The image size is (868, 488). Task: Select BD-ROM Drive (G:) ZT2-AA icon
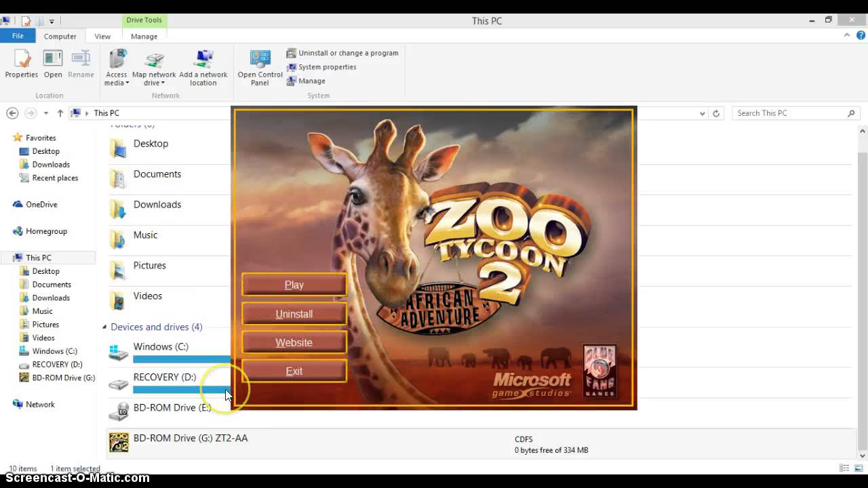[x=119, y=443]
